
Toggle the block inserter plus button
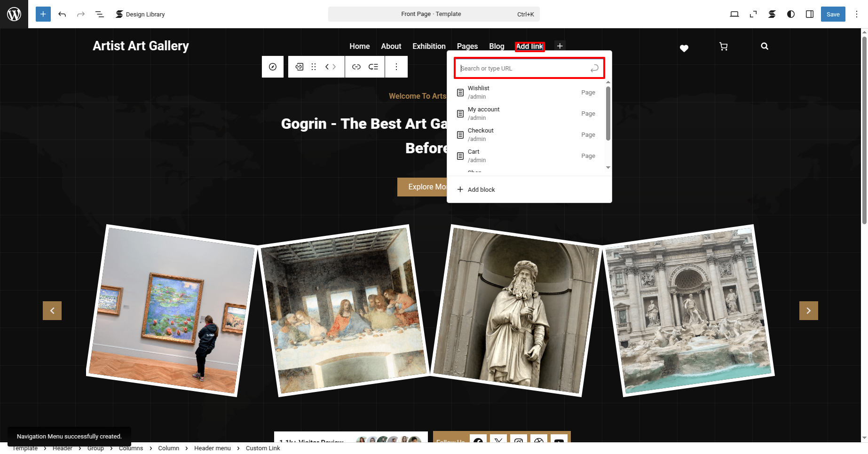point(43,14)
